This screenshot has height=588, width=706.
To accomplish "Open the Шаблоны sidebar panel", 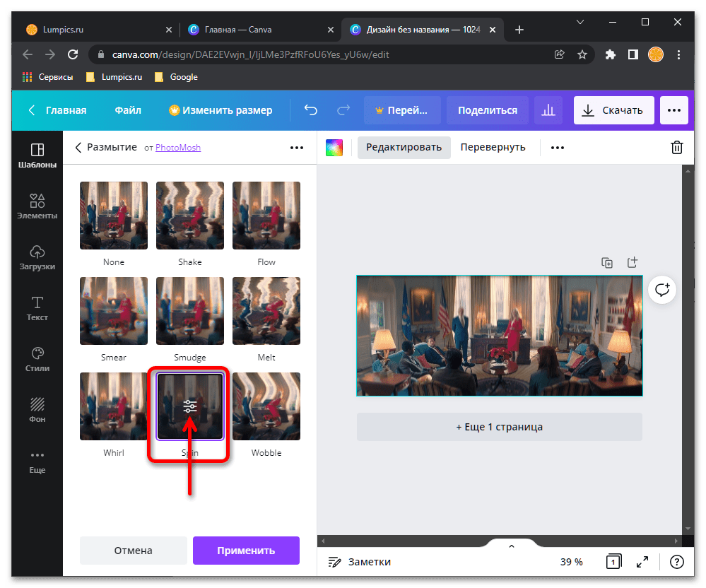I will pos(37,155).
